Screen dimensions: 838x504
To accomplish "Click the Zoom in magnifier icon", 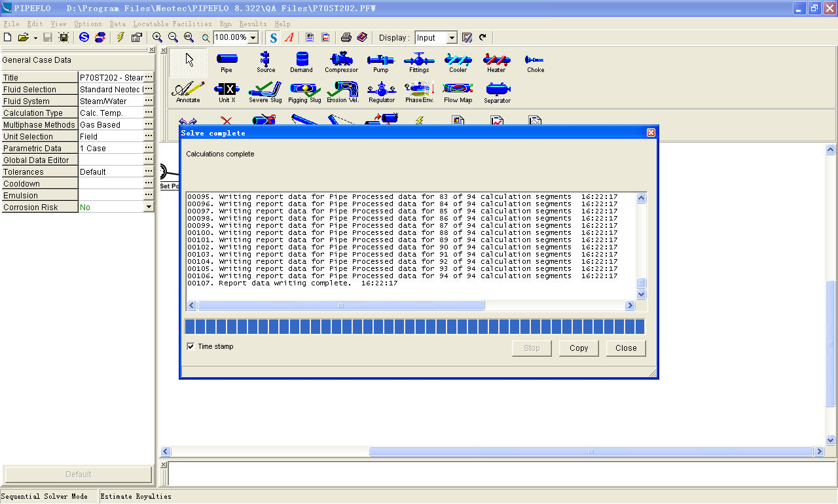I will [x=157, y=37].
